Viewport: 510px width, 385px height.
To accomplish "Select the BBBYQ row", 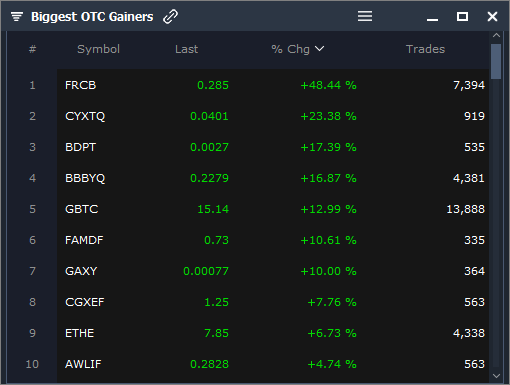I will [273, 178].
